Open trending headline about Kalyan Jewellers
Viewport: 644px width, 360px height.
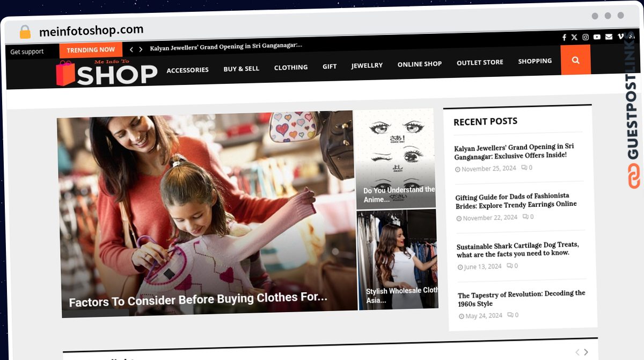[226, 47]
